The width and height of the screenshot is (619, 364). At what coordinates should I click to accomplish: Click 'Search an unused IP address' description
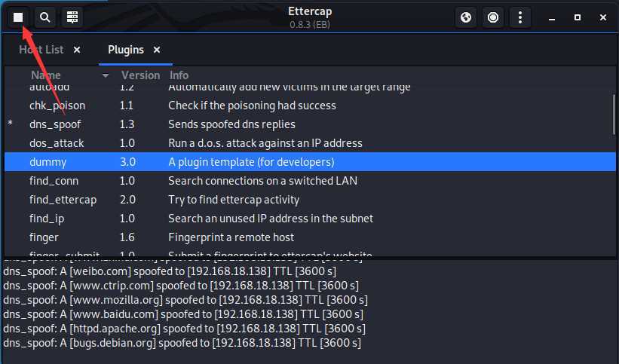pyautogui.click(x=271, y=219)
